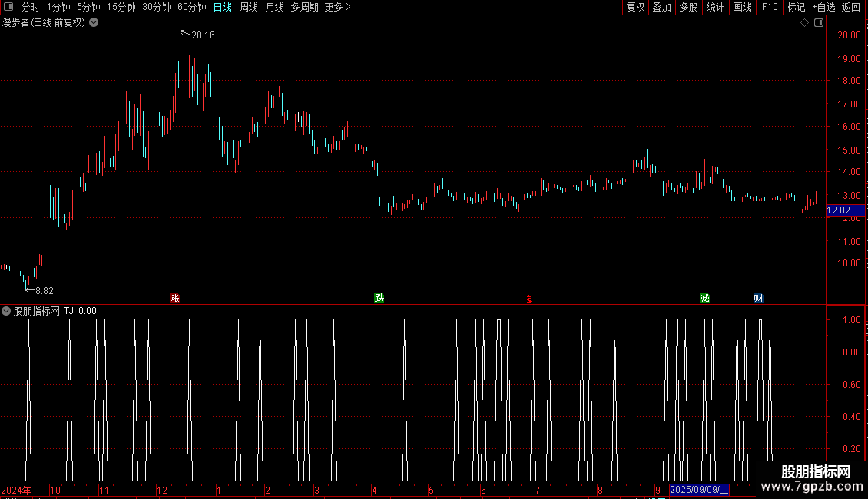The height and width of the screenshot is (499, 868).
Task: Open F10 company info
Action: [770, 7]
